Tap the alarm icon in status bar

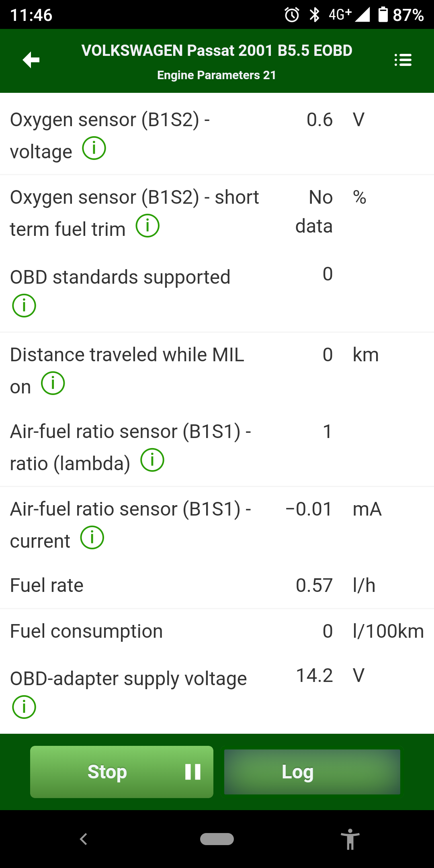click(x=292, y=15)
